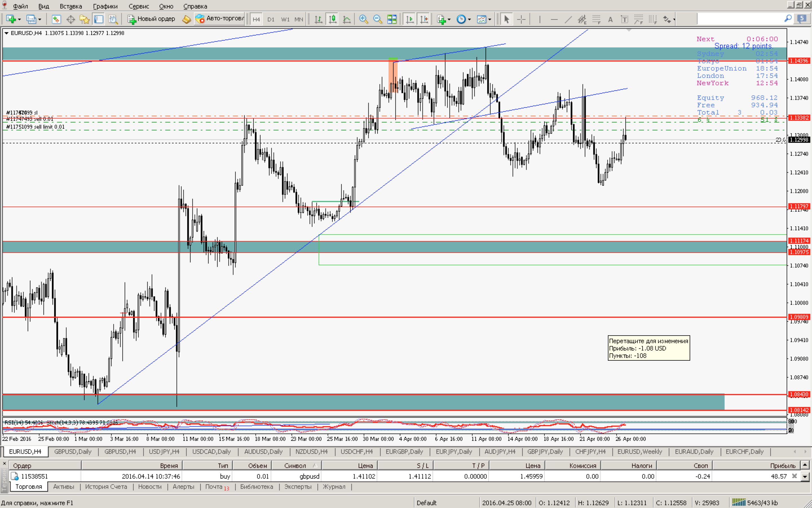The width and height of the screenshot is (812, 508).
Task: Select the trendline drawing tool
Action: (x=568, y=19)
